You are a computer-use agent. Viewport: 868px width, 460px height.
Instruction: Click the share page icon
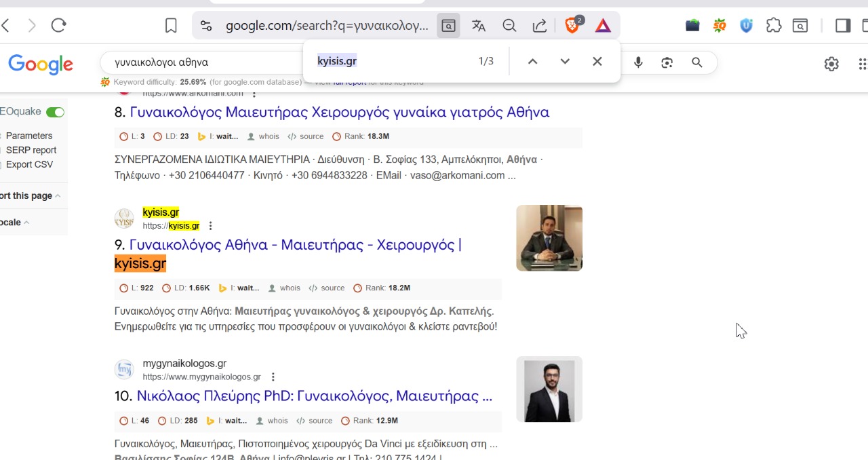[540, 26]
